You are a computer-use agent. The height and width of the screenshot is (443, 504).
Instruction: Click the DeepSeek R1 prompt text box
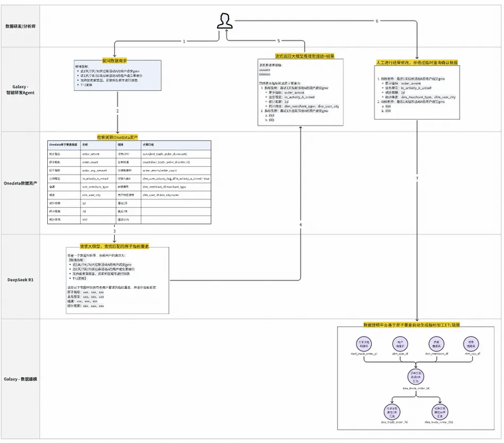coord(118,280)
